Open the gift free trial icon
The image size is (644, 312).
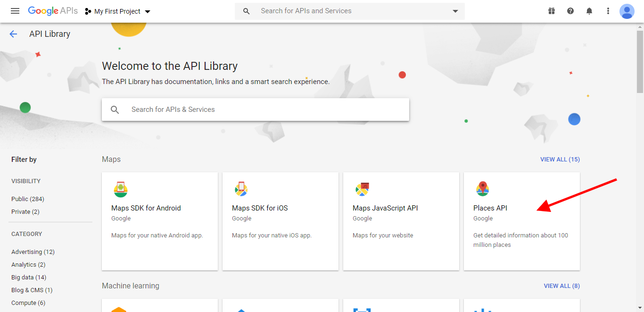pyautogui.click(x=552, y=11)
